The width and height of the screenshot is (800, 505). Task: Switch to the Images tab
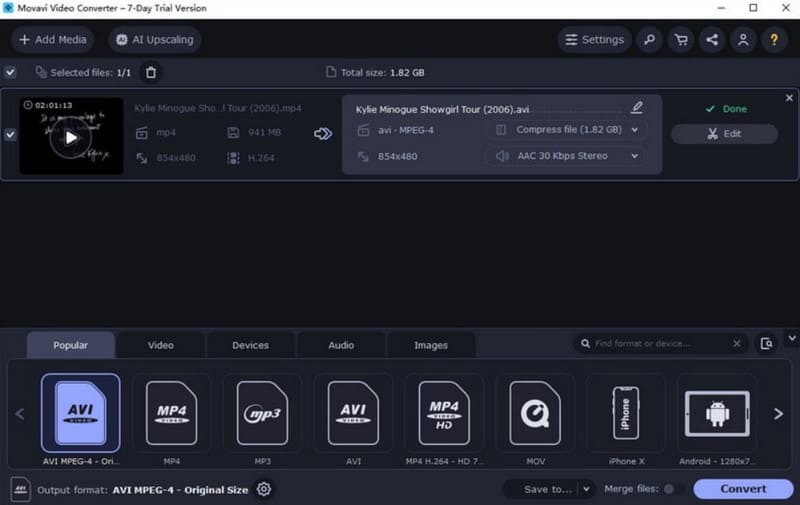pos(431,345)
